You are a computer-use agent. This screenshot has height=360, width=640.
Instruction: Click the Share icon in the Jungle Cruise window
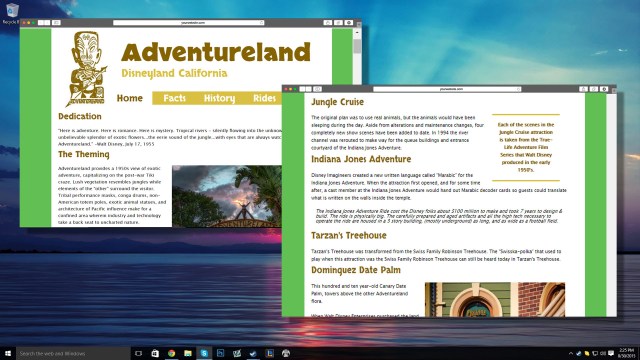[583, 89]
